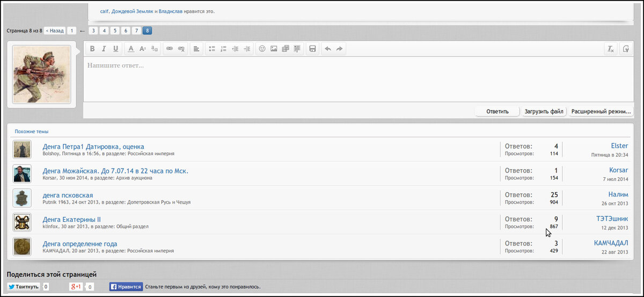Open smilies emoji picker
This screenshot has height=297, width=644.
(x=262, y=49)
